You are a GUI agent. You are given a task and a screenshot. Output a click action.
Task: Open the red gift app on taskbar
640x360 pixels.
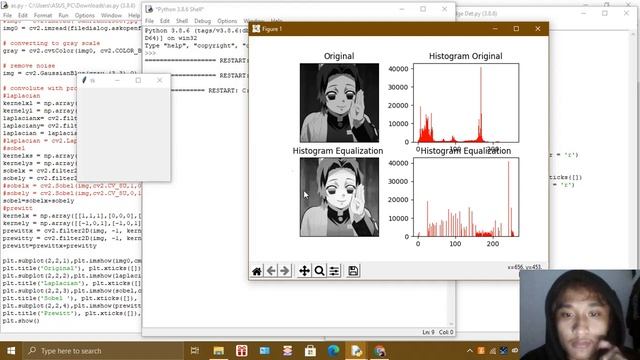coord(242,351)
